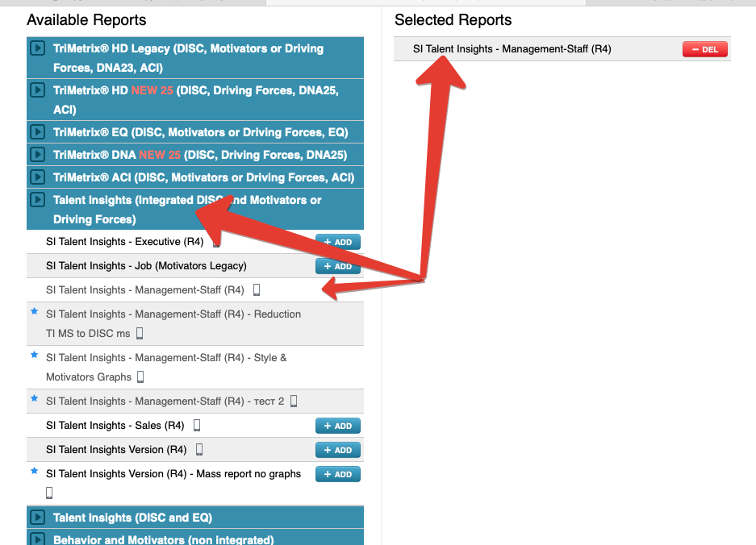Click the Selected Reports heading
Viewport: 756px width, 545px height.
[x=453, y=20]
